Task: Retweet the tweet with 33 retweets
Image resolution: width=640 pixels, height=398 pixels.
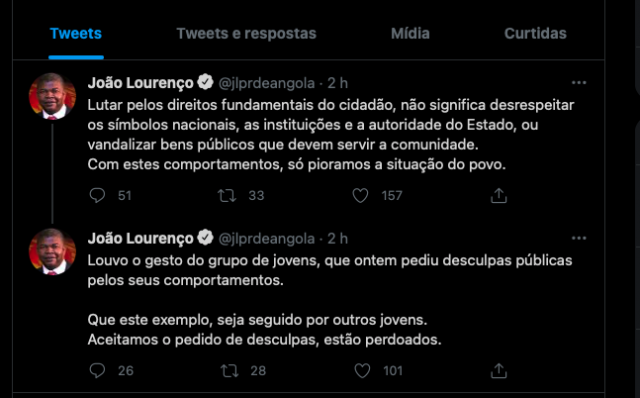Action: [x=227, y=196]
